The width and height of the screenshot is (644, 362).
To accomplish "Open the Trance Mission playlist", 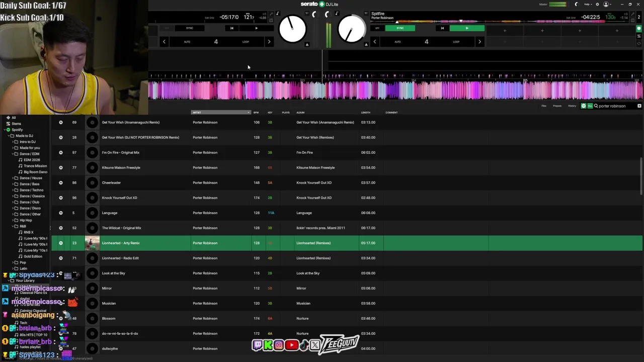I will (35, 166).
